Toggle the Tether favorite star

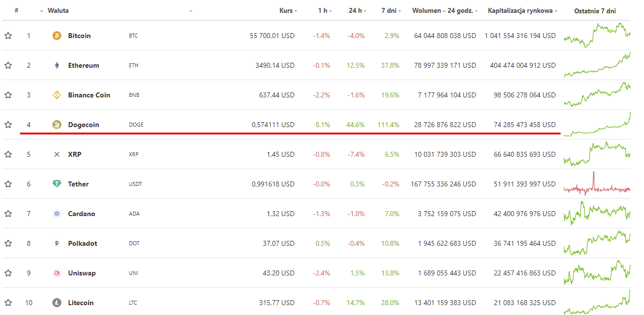click(x=8, y=184)
